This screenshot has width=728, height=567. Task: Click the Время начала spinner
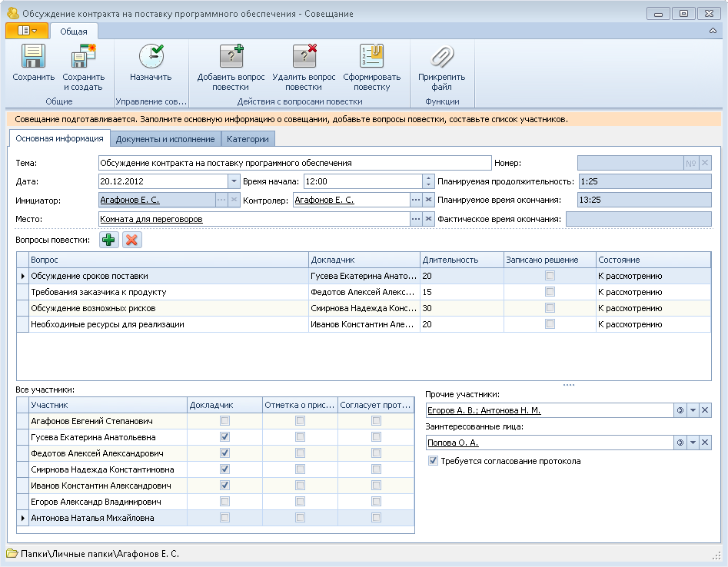tap(428, 181)
